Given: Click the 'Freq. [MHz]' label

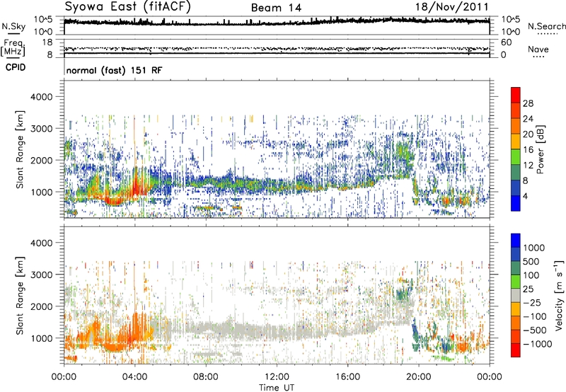Looking at the screenshot, I should click(x=13, y=48).
